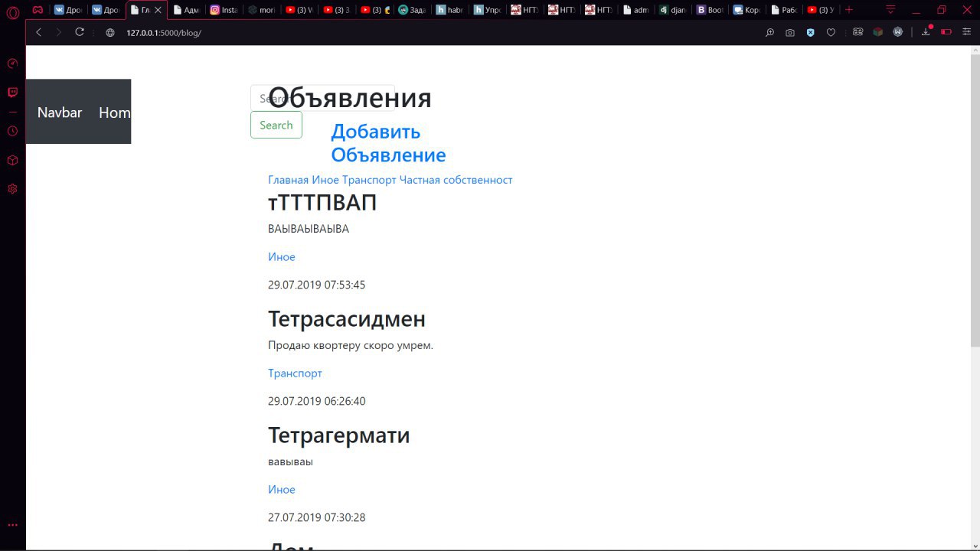Click date '29.07.2019 07:53:45'
980x551 pixels.
317,285
